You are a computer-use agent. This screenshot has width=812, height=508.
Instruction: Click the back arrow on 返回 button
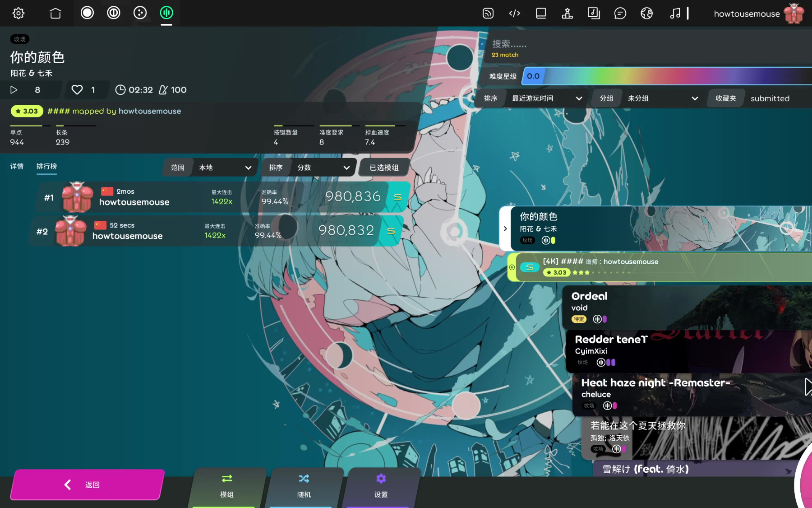(x=68, y=485)
